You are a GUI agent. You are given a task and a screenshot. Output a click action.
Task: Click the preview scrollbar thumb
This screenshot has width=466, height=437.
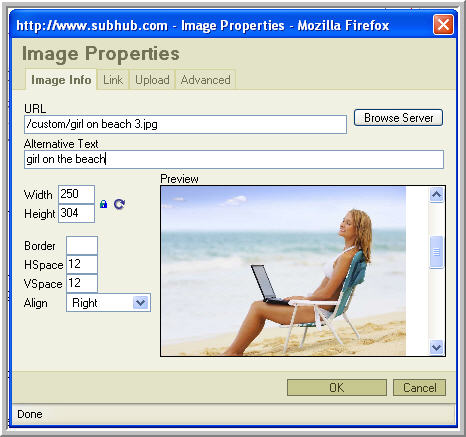(436, 252)
